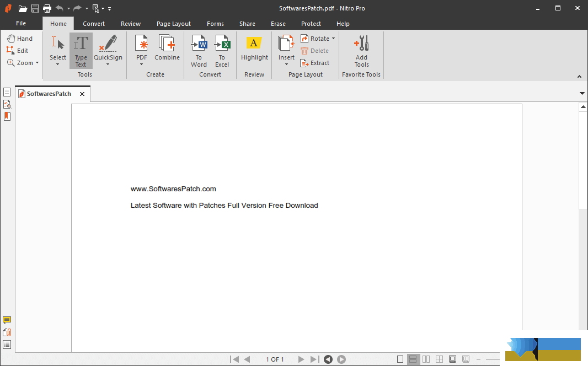Open the Select tool dropdown
588x366 pixels.
point(58,64)
